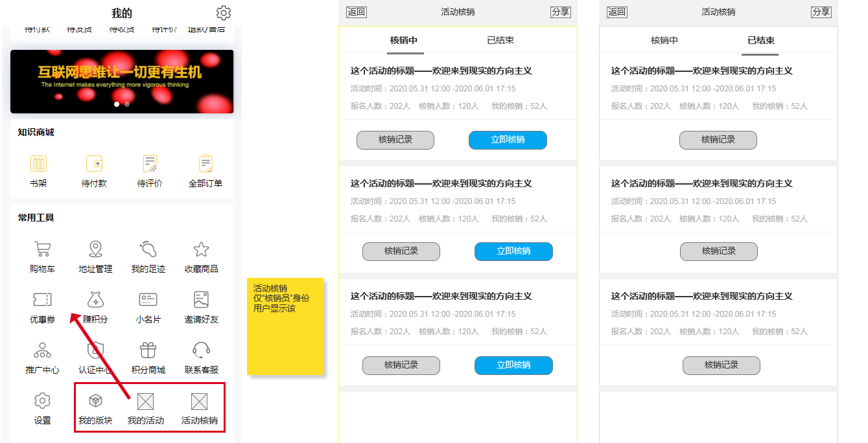The image size is (868, 443).
Task: Contact support via 联系客服 headset icon
Action: click(201, 350)
